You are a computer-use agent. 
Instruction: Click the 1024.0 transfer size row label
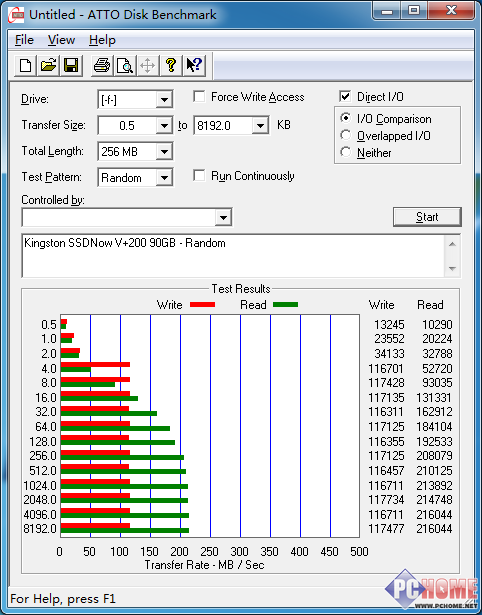pyautogui.click(x=40, y=486)
